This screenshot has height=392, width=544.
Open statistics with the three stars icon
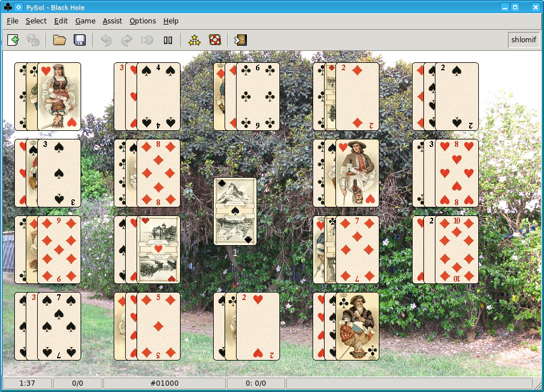[194, 40]
